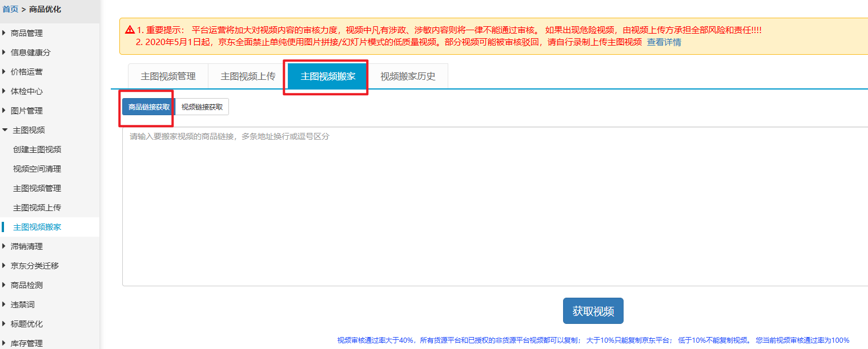Switch to the 主图视频管理 tab
This screenshot has height=349, width=868.
point(168,76)
